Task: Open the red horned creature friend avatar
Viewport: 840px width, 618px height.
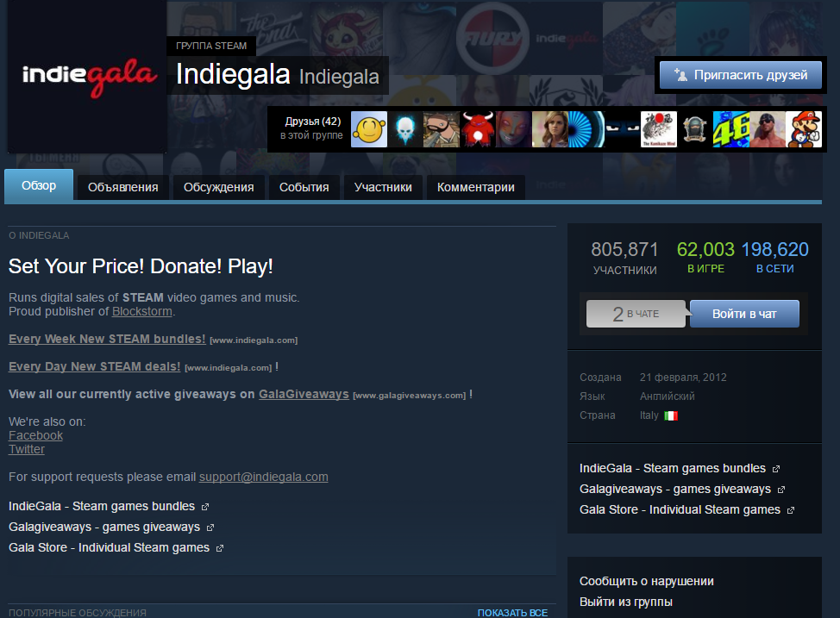Action: pyautogui.click(x=477, y=129)
